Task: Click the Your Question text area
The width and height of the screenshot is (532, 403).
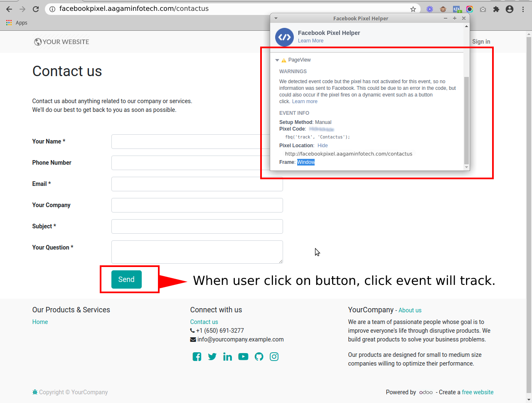Action: [197, 252]
